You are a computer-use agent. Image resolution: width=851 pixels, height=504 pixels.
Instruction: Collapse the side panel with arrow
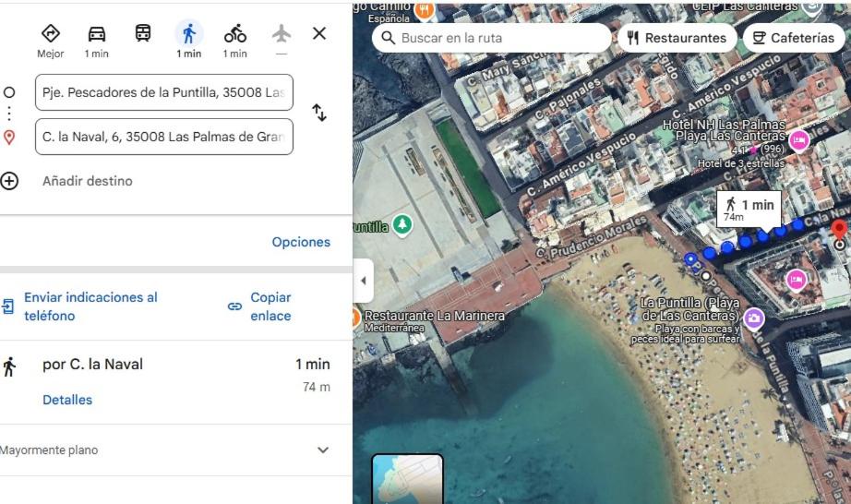pyautogui.click(x=363, y=281)
